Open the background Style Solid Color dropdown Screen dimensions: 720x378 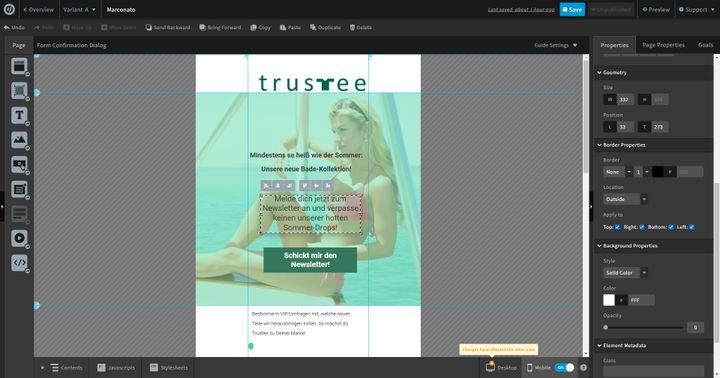(625, 273)
